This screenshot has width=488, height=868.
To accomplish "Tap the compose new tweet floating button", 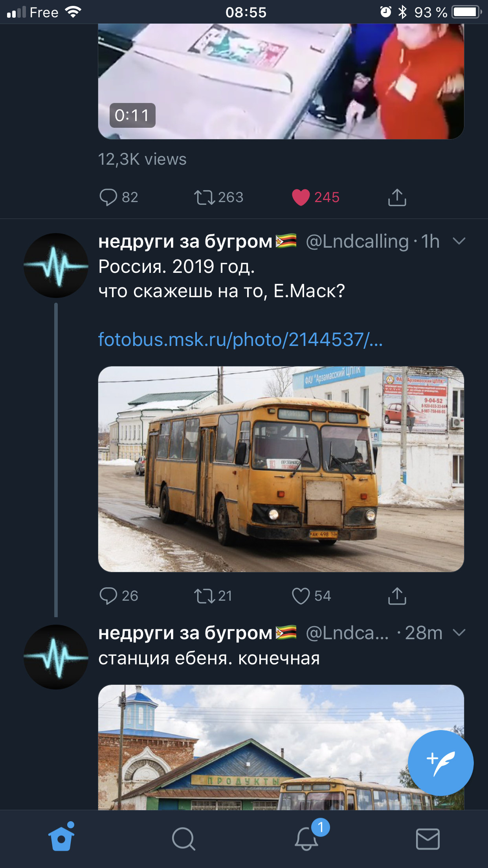I will pyautogui.click(x=440, y=763).
